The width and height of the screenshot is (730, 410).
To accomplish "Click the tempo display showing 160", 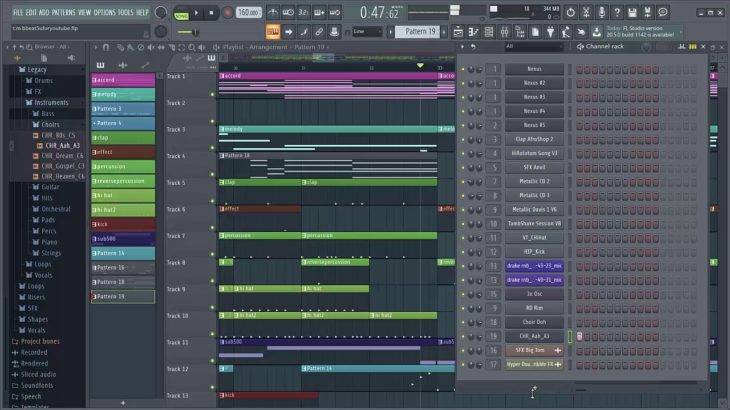I will pos(248,13).
